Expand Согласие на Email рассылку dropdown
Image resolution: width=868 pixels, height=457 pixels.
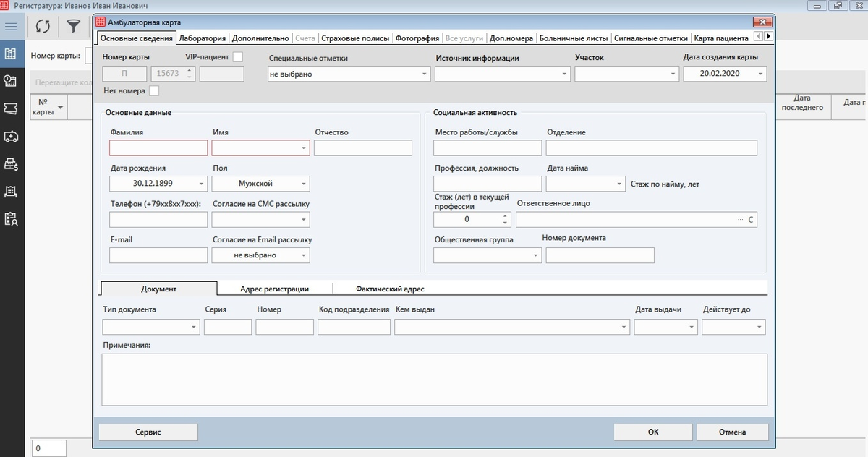click(x=303, y=255)
